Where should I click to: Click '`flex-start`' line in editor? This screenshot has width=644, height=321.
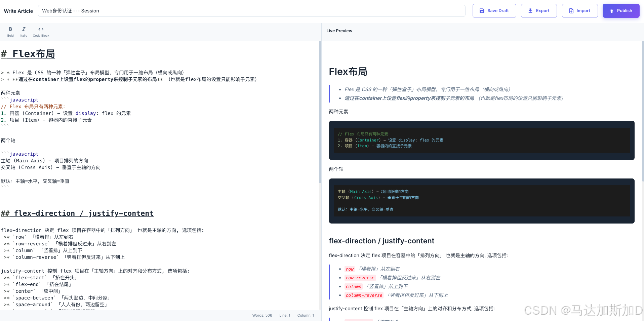point(41,278)
